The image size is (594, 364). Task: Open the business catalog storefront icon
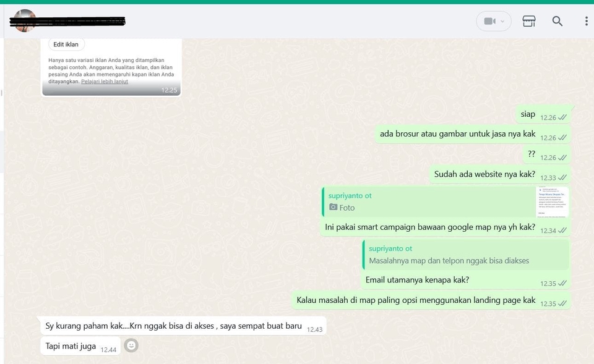click(x=529, y=21)
